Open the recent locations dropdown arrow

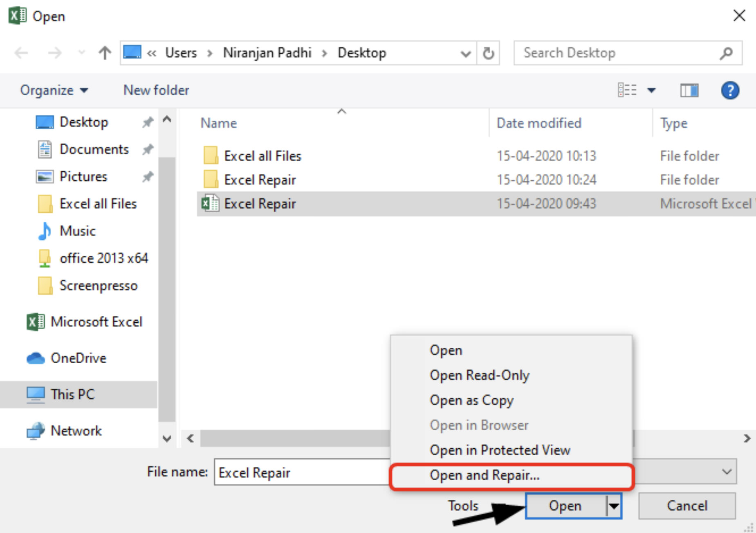point(82,52)
